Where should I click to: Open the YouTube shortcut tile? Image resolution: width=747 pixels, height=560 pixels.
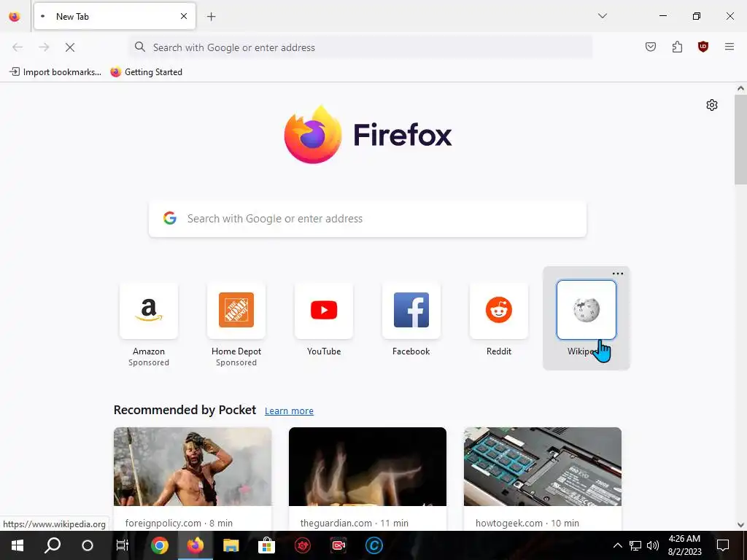click(x=324, y=310)
